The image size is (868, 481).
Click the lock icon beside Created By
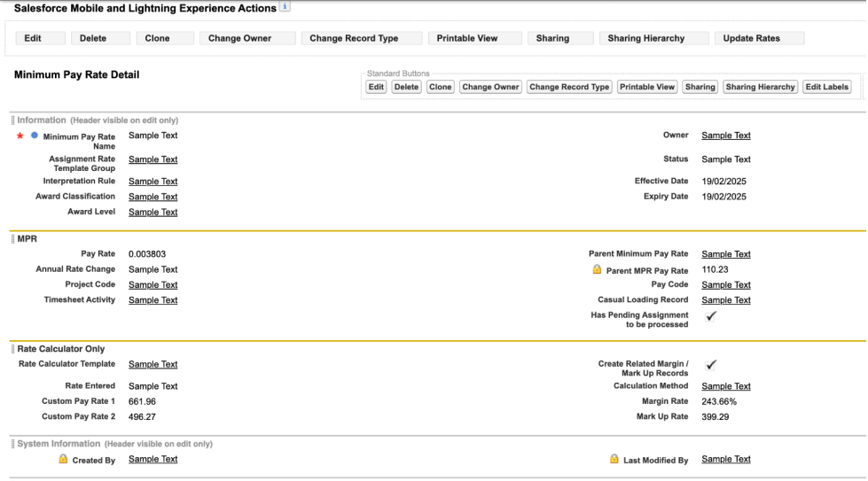point(63,459)
